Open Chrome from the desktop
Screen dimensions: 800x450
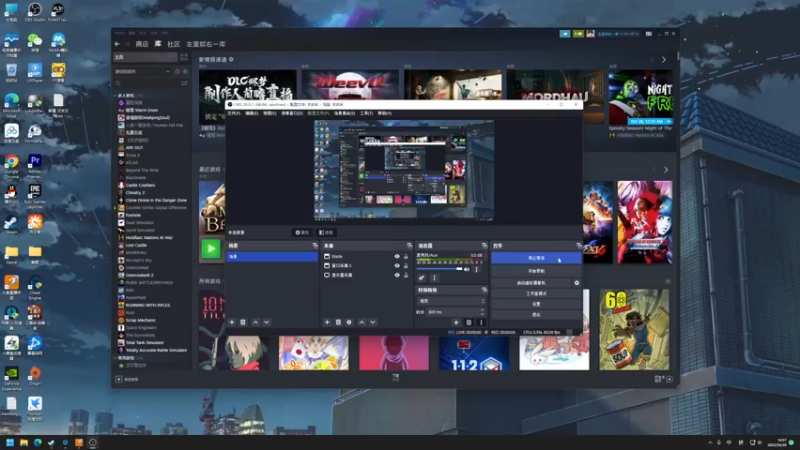pyautogui.click(x=11, y=164)
